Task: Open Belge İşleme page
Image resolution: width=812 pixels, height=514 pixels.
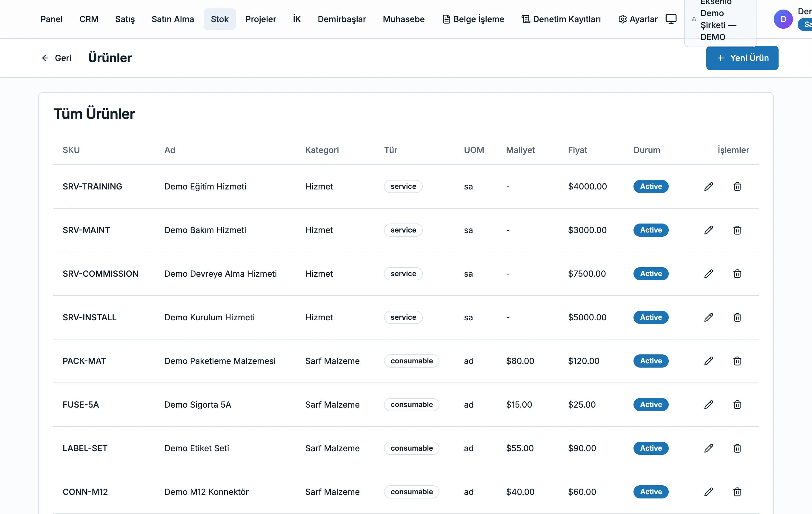Action: point(473,19)
